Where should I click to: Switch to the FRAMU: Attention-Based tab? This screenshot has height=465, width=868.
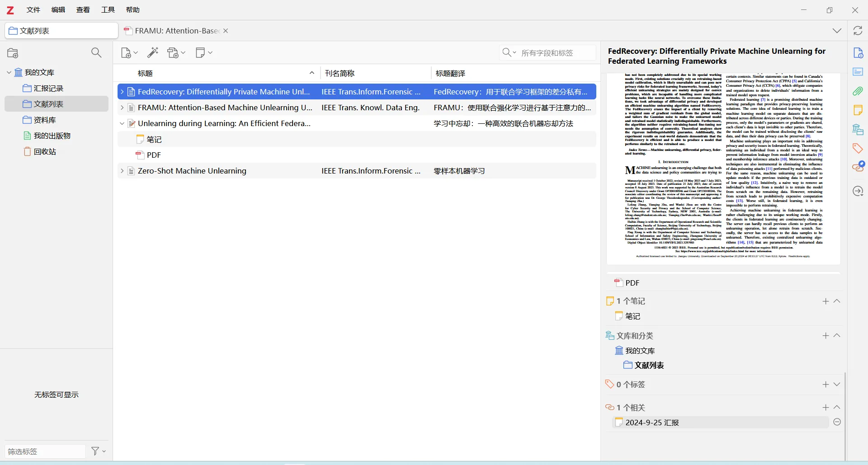coord(176,31)
